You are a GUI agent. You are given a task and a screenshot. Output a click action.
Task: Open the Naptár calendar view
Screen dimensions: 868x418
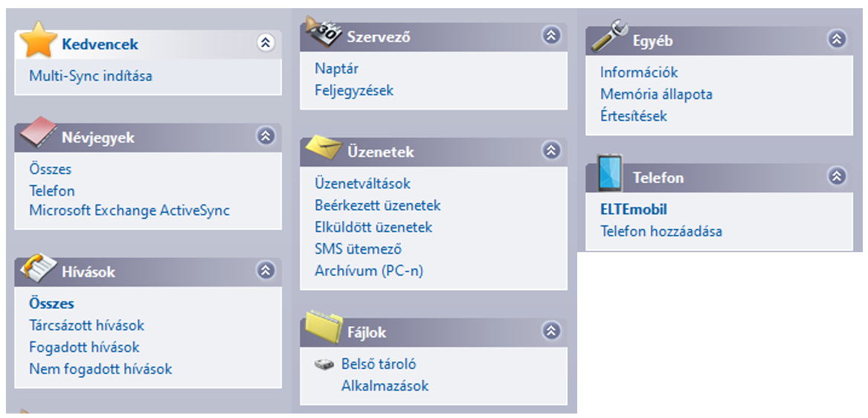[x=337, y=68]
